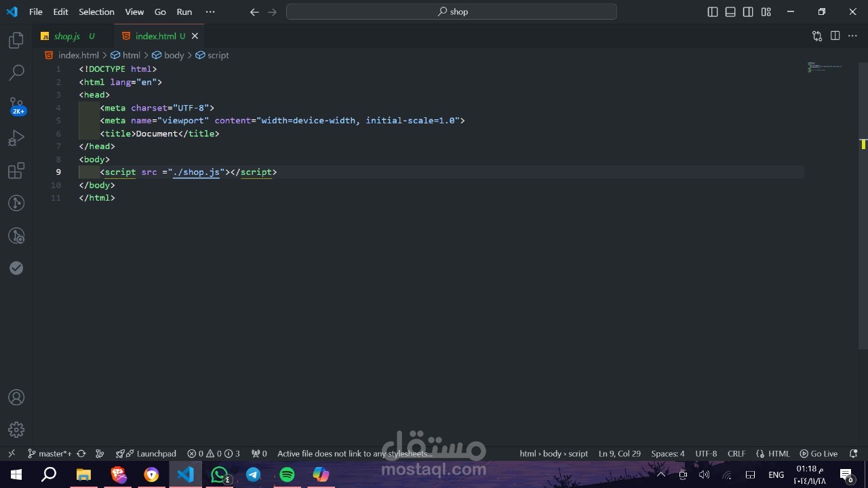This screenshot has height=488, width=868.
Task: Open the Go menu
Action: 160,12
